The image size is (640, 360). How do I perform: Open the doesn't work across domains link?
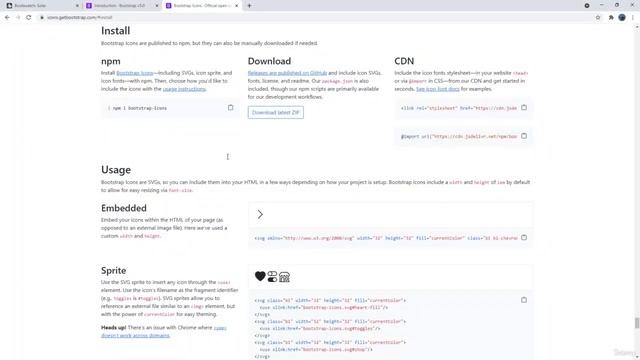click(135, 335)
